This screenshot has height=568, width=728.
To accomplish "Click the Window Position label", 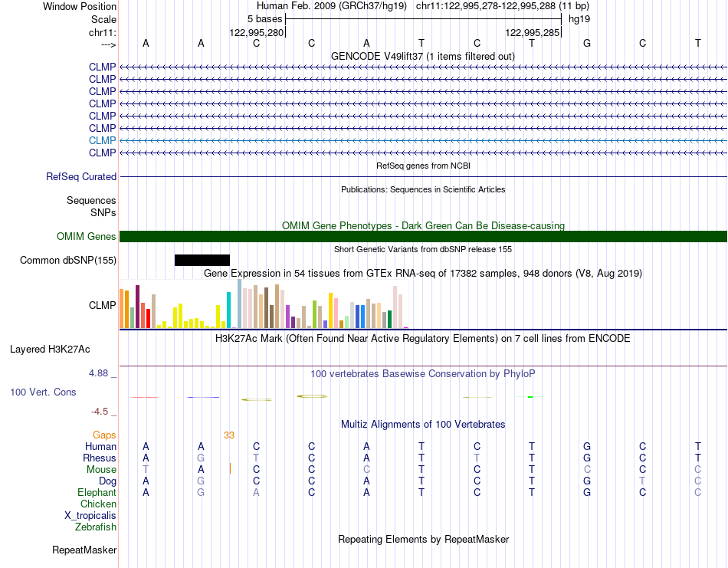I will 80,6.
